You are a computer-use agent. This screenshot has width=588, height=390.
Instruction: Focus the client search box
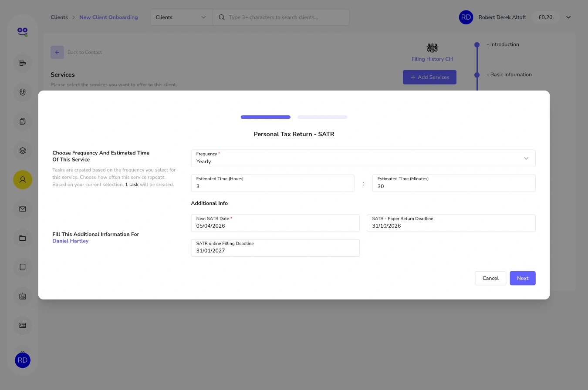[280, 17]
